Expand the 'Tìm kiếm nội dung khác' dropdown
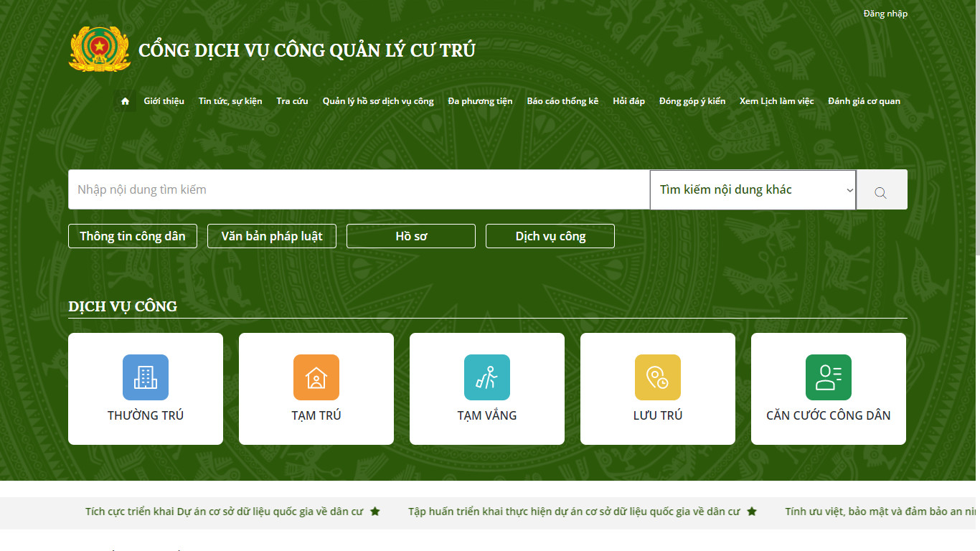980x551 pixels. [753, 190]
